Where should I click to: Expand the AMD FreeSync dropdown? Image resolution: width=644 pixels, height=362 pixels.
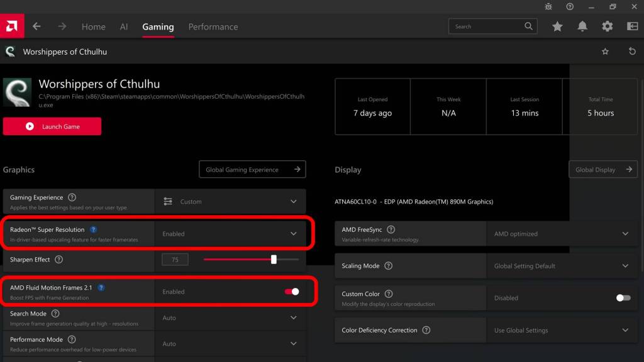(x=625, y=234)
